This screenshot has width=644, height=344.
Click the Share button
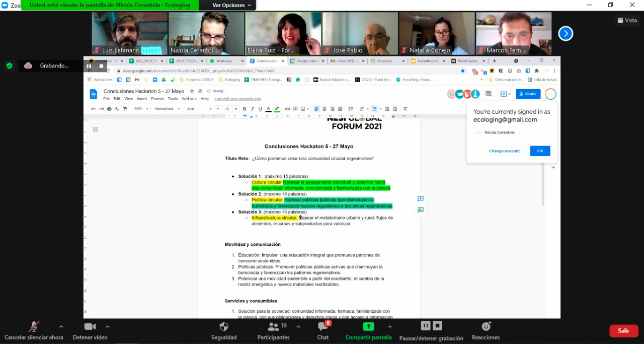tap(528, 94)
